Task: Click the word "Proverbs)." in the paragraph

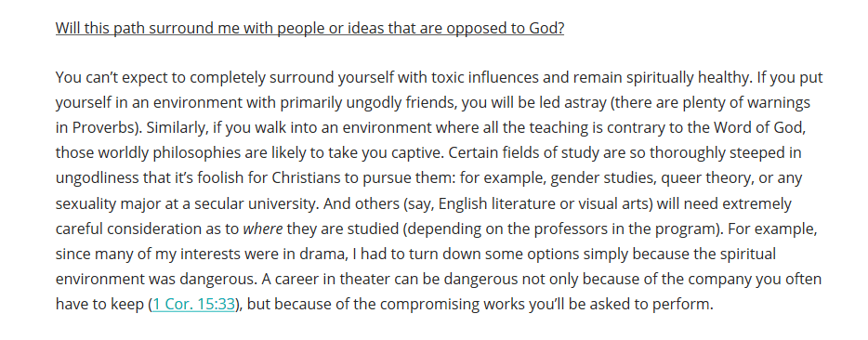Action: click(x=108, y=127)
